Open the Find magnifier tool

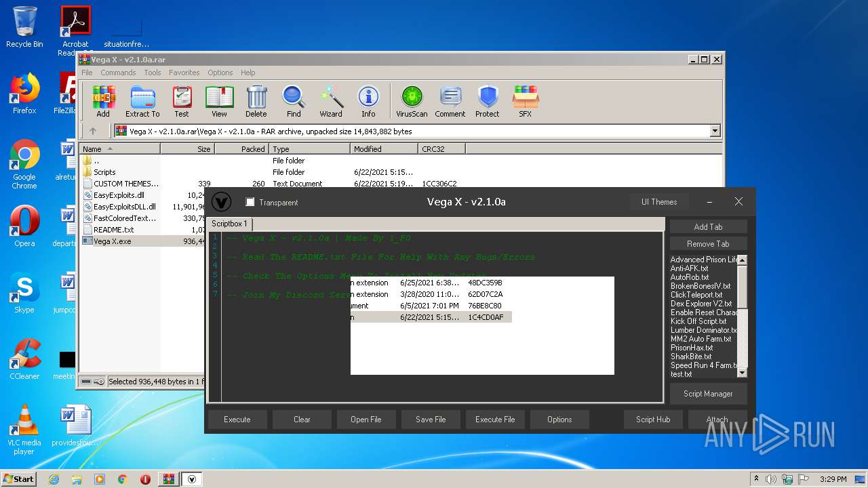294,101
